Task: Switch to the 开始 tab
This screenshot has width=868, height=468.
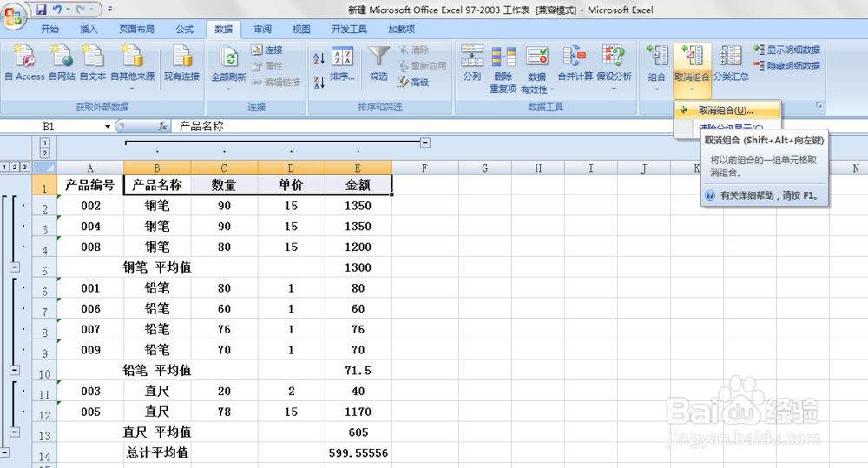Action: tap(49, 30)
